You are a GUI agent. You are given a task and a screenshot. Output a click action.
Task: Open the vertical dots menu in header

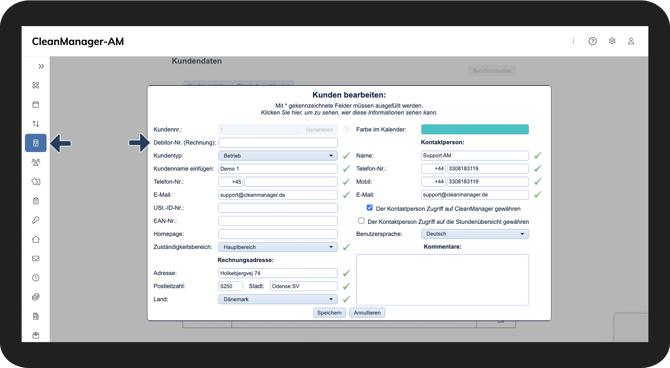(x=573, y=41)
